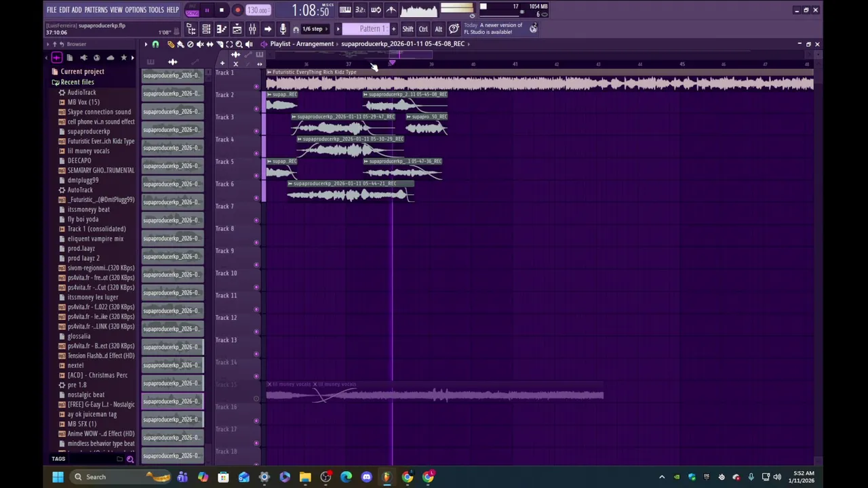Open recent file glossalia
The image size is (868, 488).
point(79,336)
